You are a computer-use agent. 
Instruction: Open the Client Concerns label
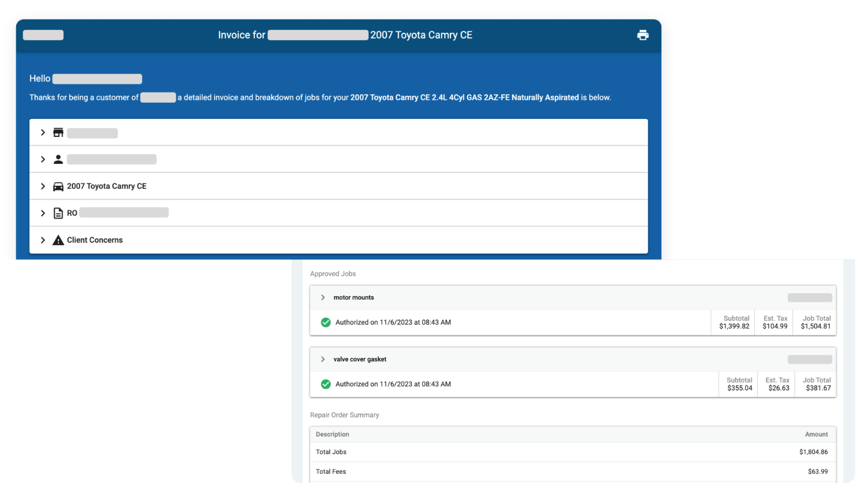[95, 240]
